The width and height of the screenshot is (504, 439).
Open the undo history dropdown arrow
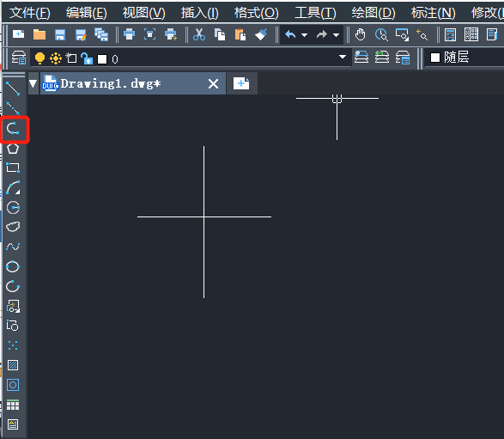(x=304, y=35)
